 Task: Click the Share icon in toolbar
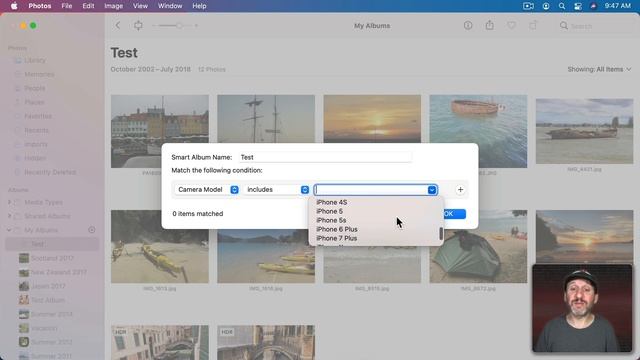pos(489,25)
